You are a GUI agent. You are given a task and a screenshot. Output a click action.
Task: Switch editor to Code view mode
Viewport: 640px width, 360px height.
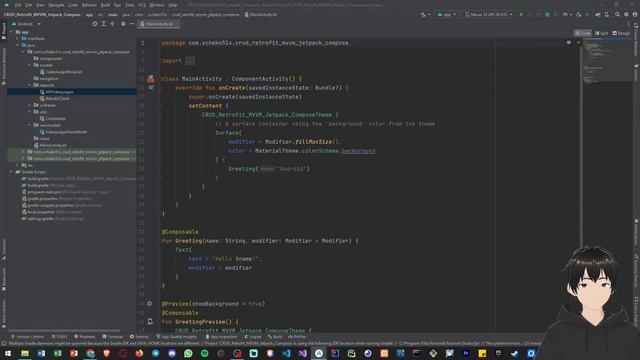pyautogui.click(x=583, y=33)
